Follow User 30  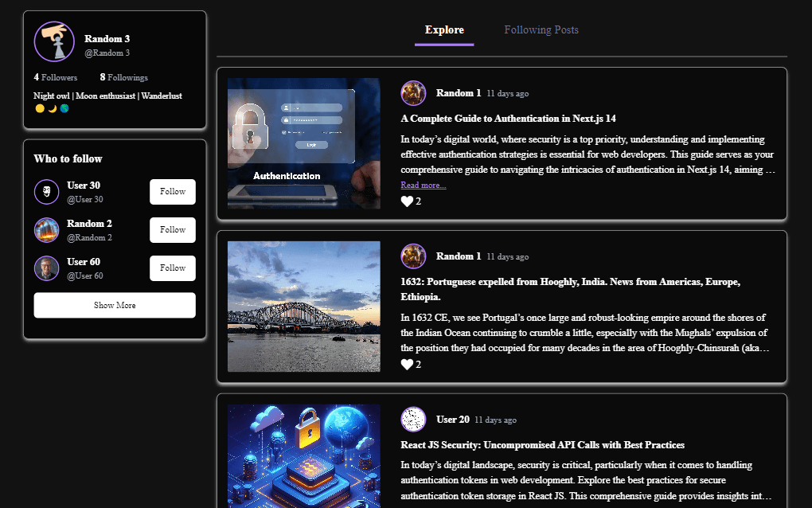(x=173, y=192)
